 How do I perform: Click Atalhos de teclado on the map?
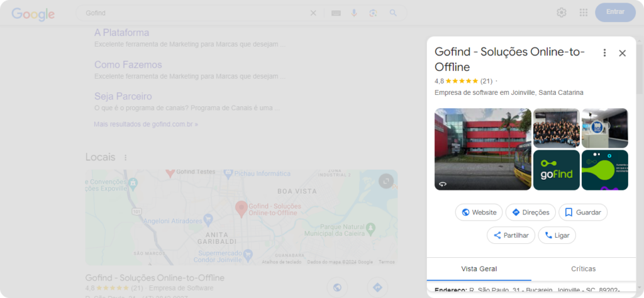pyautogui.click(x=282, y=262)
